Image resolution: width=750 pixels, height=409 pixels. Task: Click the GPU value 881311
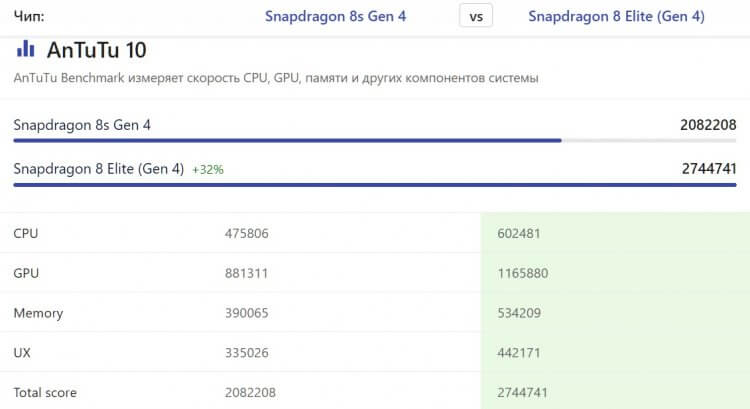(x=246, y=273)
